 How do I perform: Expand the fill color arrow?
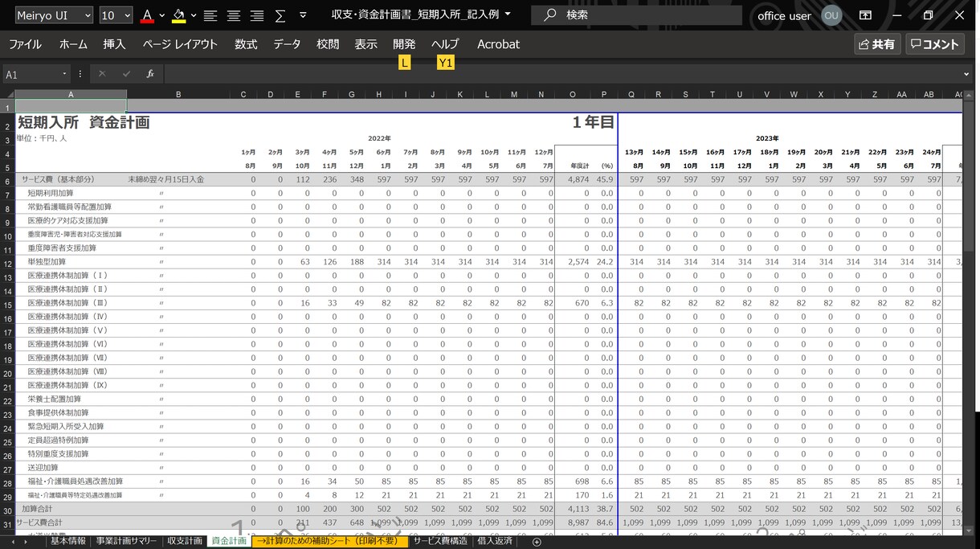(x=194, y=15)
